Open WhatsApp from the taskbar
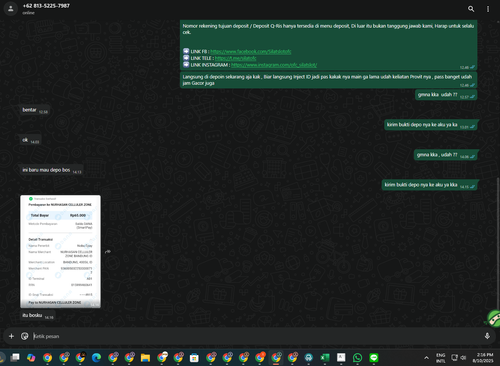This screenshot has width=500, height=366. coord(357,358)
